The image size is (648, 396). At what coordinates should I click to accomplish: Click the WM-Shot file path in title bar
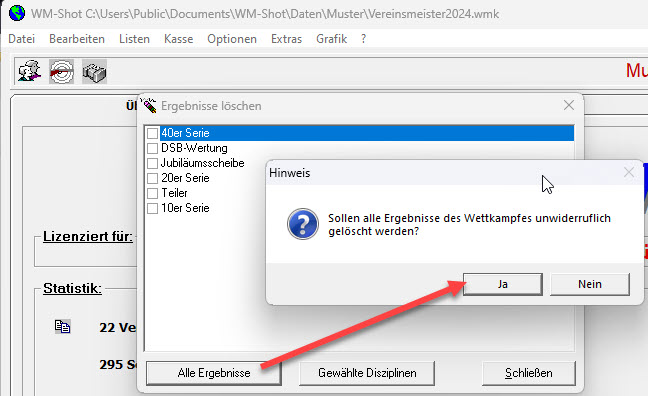pyautogui.click(x=292, y=14)
